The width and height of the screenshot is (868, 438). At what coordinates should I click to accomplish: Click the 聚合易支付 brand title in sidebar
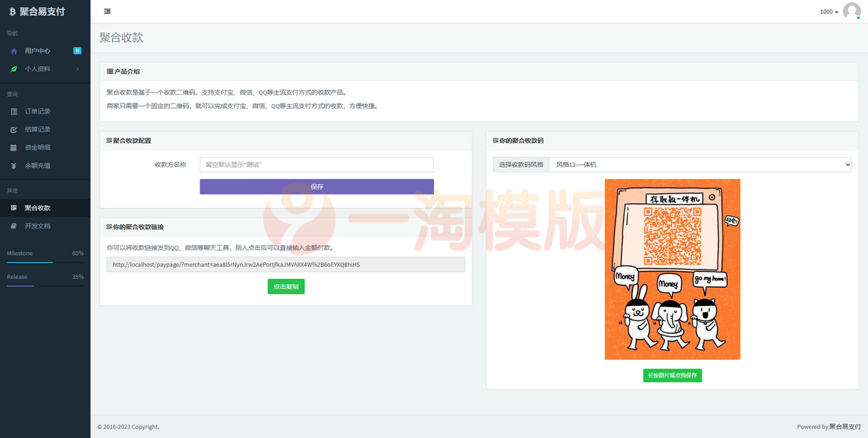[42, 12]
